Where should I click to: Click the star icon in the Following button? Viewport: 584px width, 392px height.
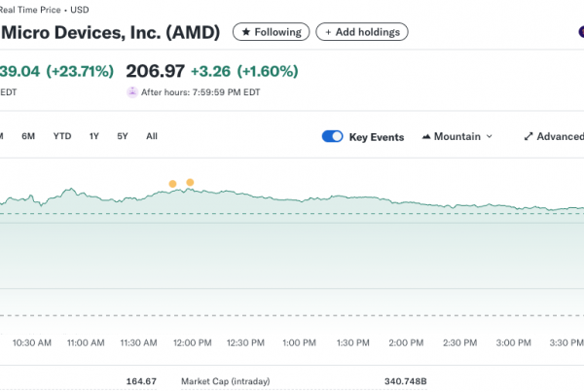pos(246,32)
